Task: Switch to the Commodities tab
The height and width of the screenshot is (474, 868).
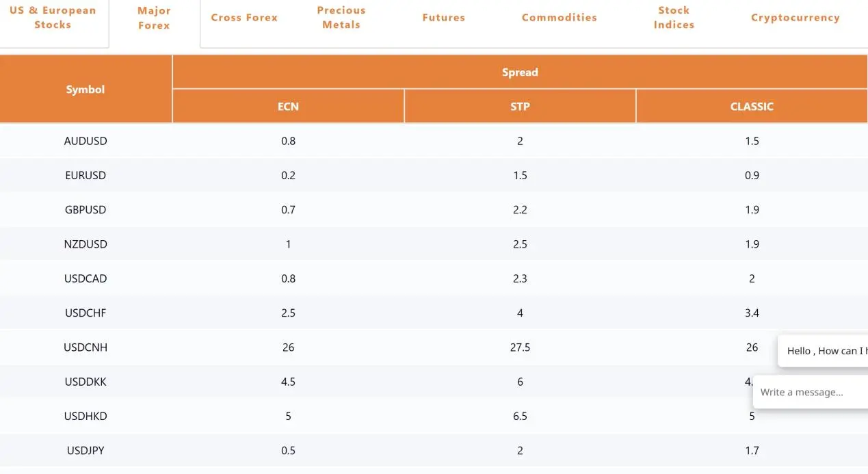Action: (x=560, y=18)
